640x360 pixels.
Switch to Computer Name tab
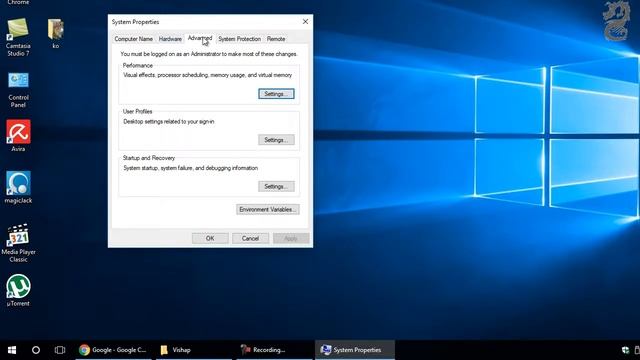pyautogui.click(x=133, y=39)
